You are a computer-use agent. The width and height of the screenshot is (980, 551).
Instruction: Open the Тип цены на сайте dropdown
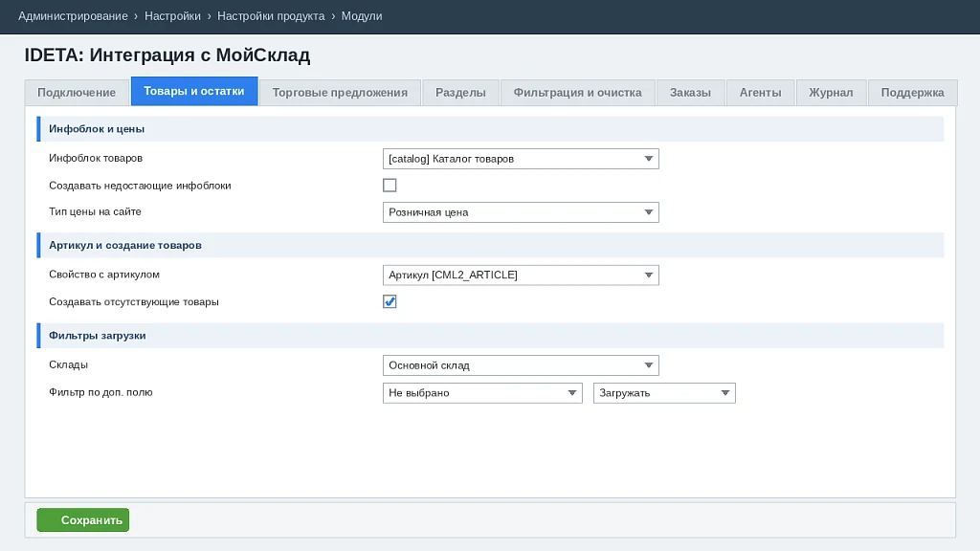(x=521, y=212)
